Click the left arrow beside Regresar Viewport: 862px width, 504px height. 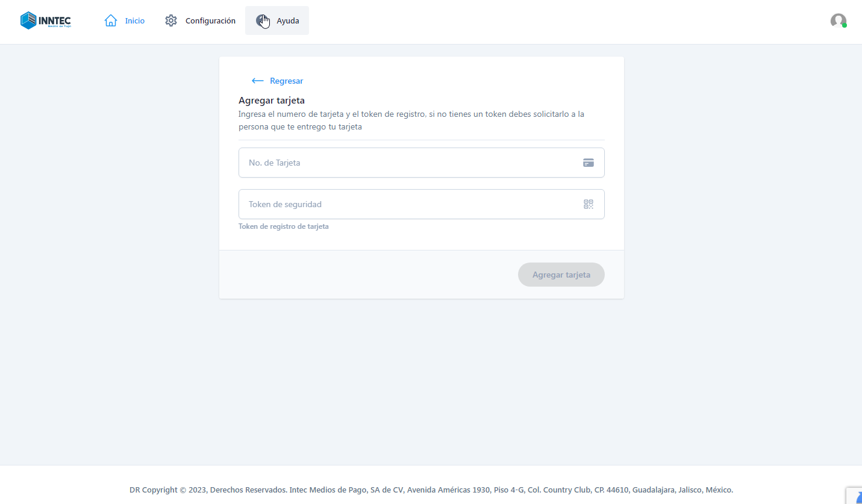[257, 81]
